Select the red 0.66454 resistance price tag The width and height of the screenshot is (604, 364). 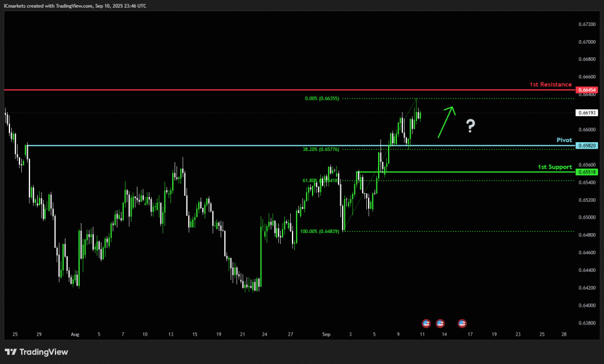coord(587,90)
